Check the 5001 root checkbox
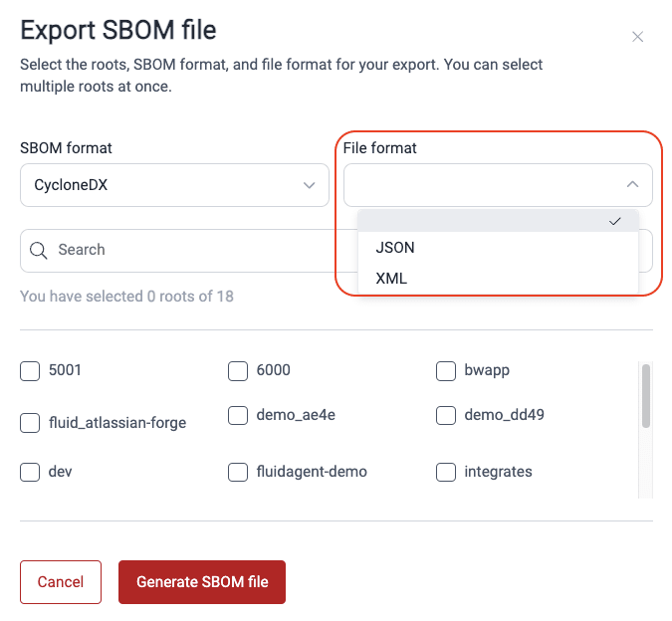This screenshot has height=621, width=672. (x=30, y=371)
